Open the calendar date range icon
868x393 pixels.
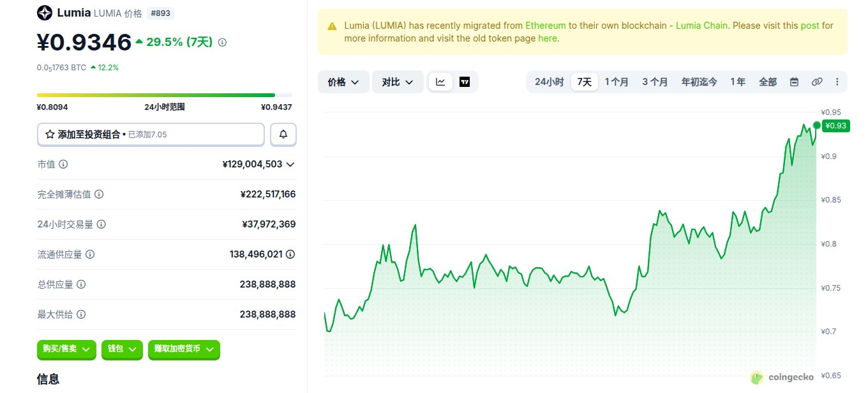click(795, 82)
